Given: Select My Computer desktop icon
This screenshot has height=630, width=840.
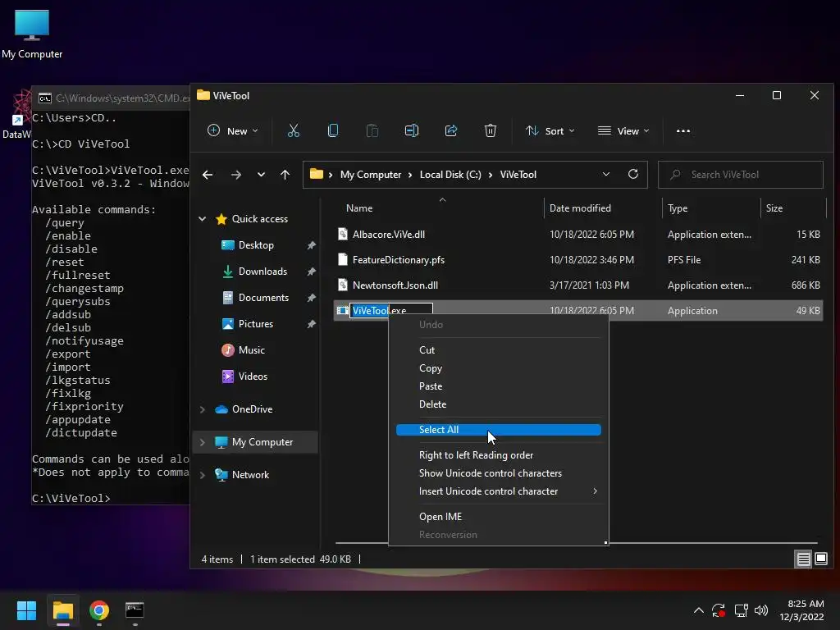Looking at the screenshot, I should click(x=32, y=34).
